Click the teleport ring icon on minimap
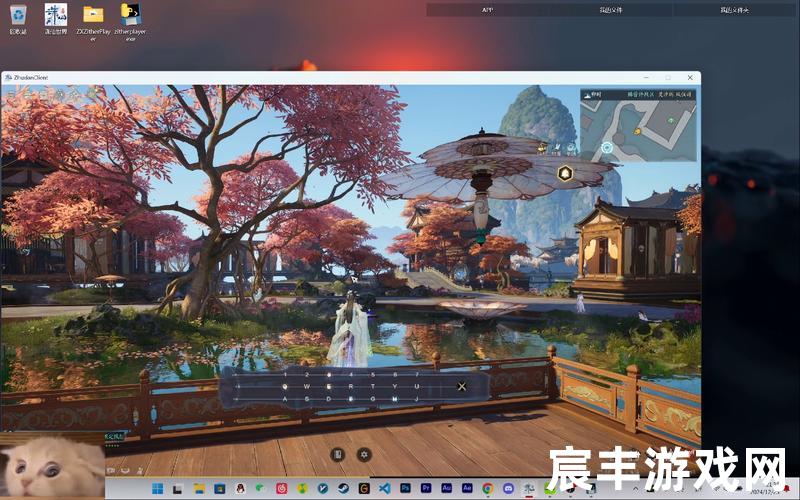Screen dimensions: 800x500 (607, 148)
